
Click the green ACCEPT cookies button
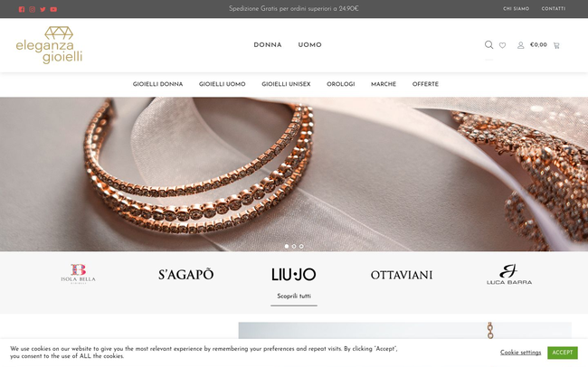click(562, 353)
